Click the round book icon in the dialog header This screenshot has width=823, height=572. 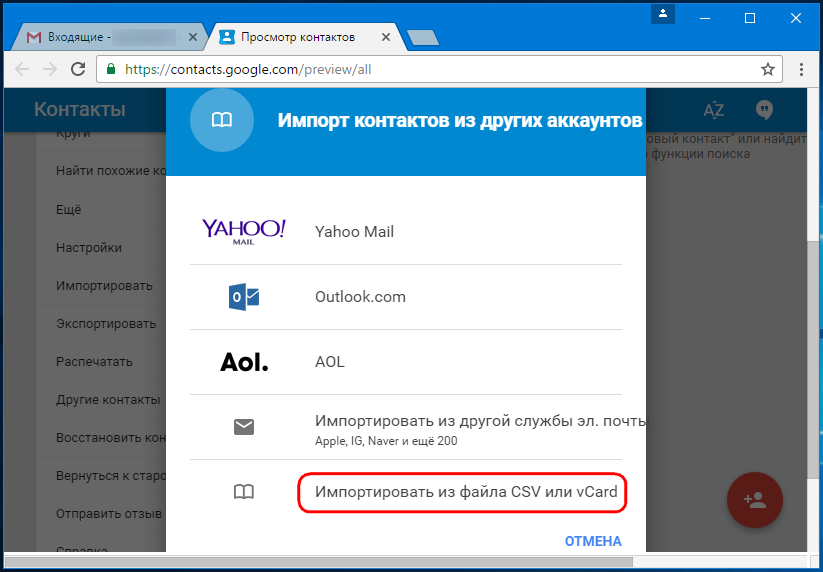point(221,120)
